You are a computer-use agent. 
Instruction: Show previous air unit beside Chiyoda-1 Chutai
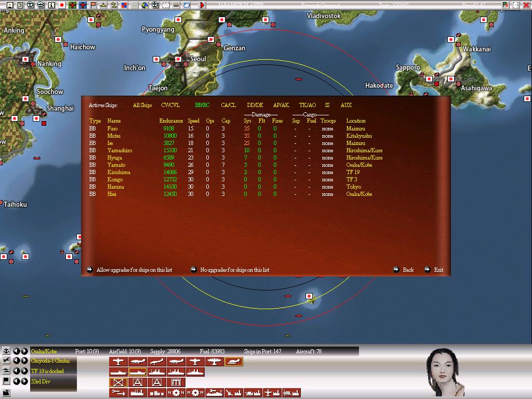pyautogui.click(x=16, y=361)
